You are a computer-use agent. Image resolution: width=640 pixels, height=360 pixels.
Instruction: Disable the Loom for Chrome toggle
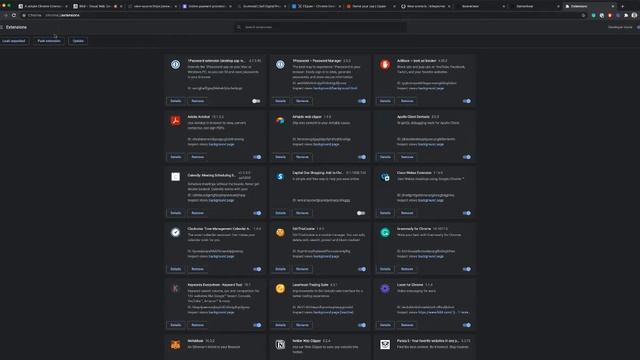pyautogui.click(x=467, y=325)
